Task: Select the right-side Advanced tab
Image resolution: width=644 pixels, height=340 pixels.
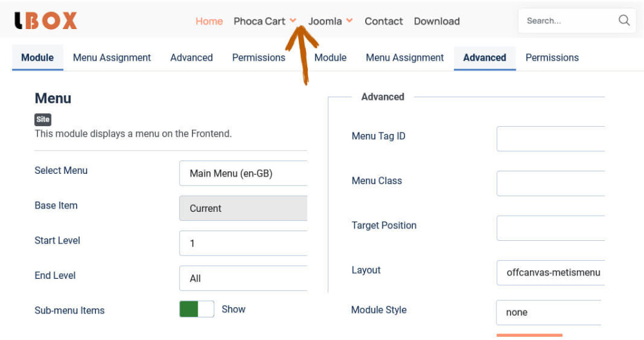Action: [484, 57]
